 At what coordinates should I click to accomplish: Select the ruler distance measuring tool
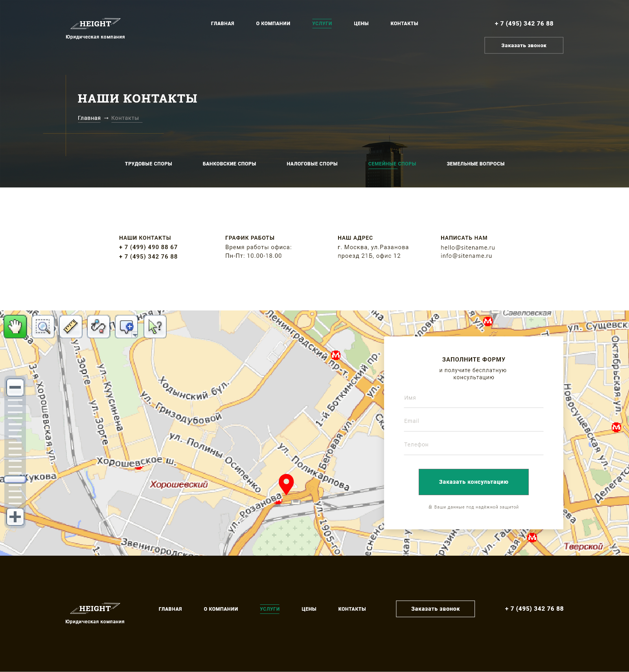click(71, 326)
